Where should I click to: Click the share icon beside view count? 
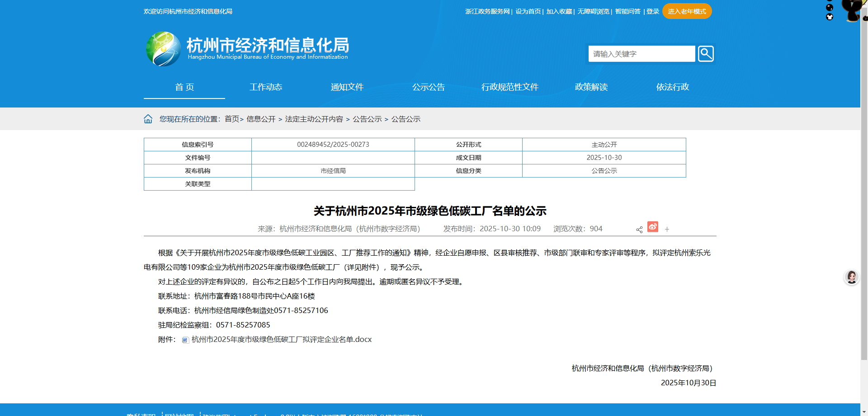pos(639,229)
